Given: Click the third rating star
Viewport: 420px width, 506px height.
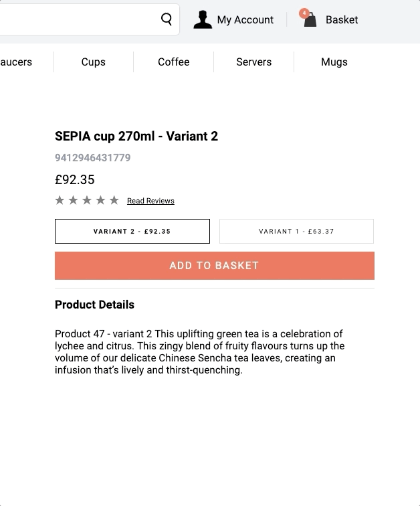Looking at the screenshot, I should point(87,200).
